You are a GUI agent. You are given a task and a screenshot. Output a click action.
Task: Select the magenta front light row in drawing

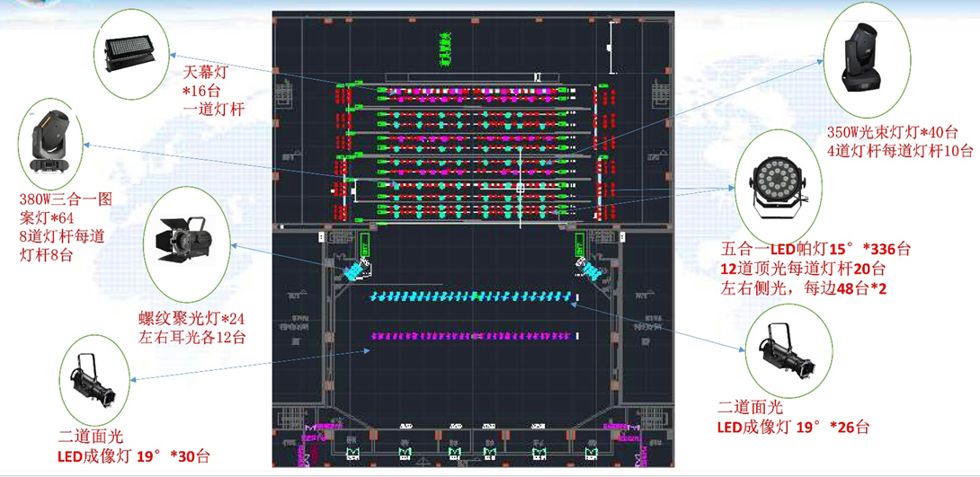(472, 336)
